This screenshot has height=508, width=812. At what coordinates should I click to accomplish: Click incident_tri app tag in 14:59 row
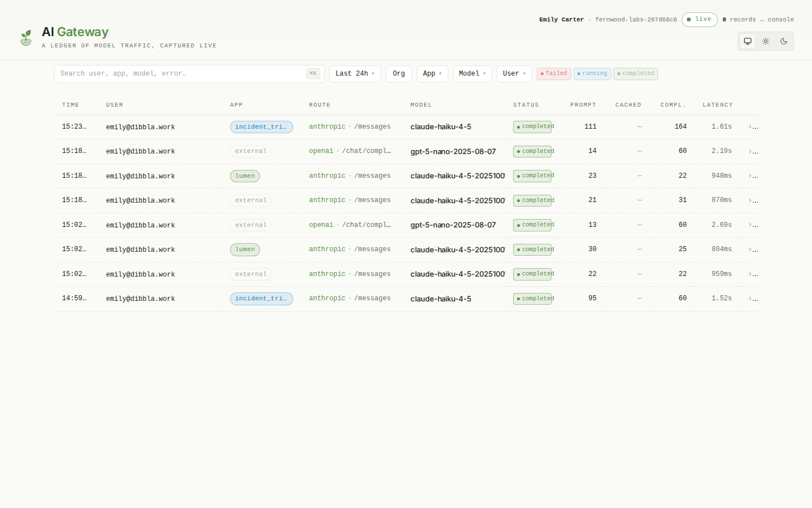tap(262, 299)
